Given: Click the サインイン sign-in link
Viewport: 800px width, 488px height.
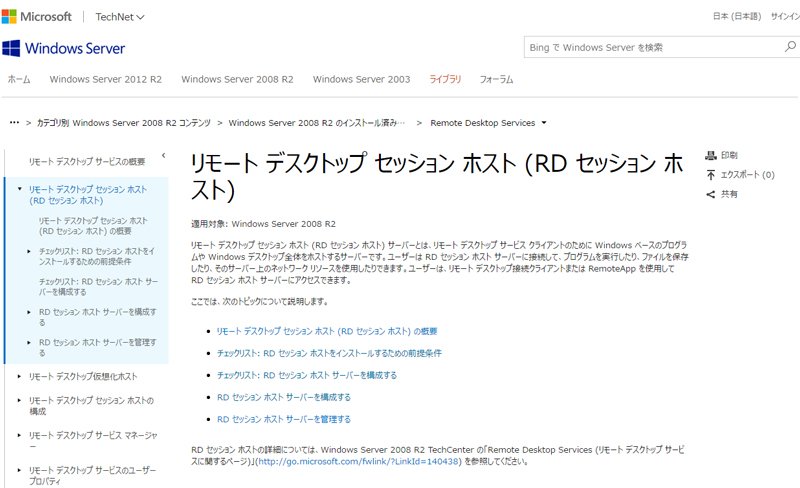Looking at the screenshot, I should pyautogui.click(x=785, y=16).
